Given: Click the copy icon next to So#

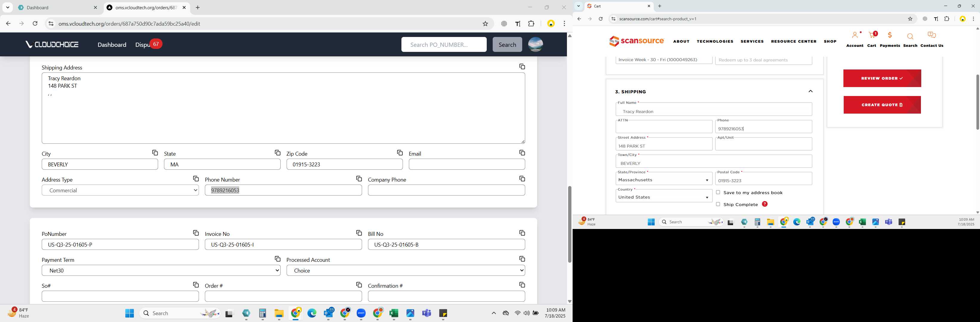Looking at the screenshot, I should [196, 285].
